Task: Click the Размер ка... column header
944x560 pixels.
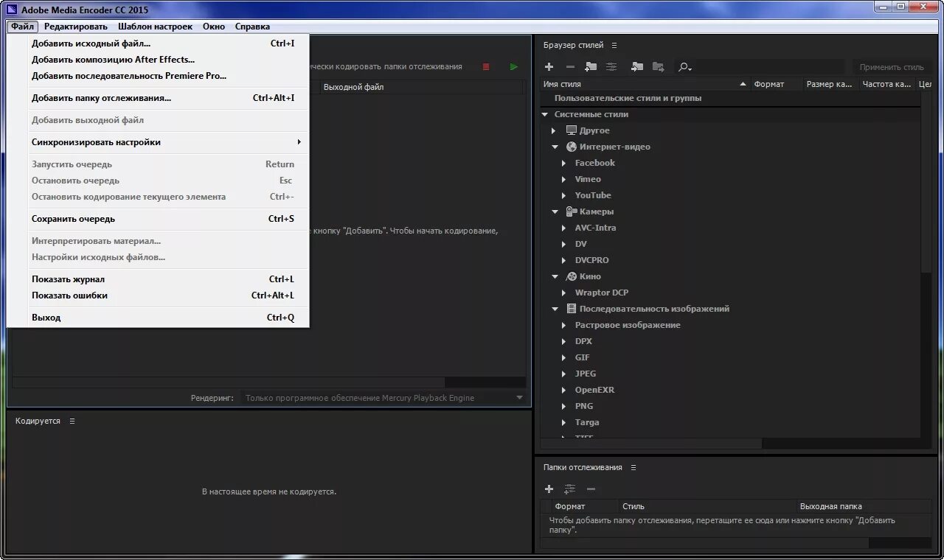Action: point(830,84)
